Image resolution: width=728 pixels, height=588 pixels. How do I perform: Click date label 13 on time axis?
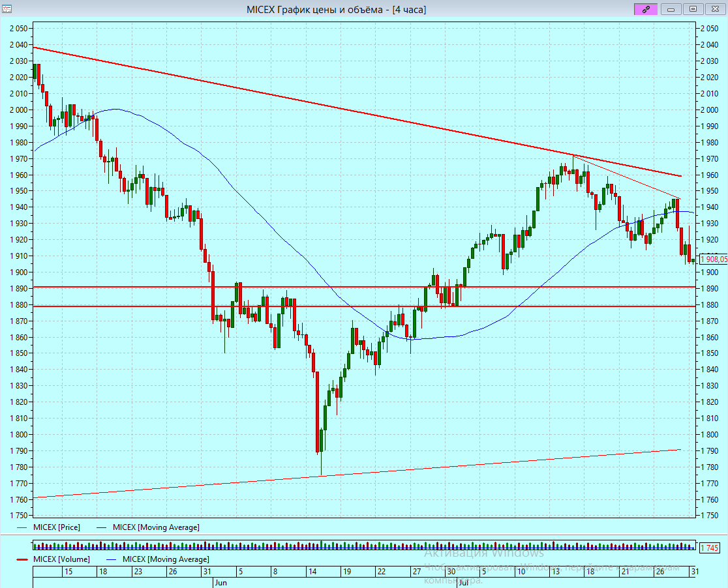(x=556, y=571)
